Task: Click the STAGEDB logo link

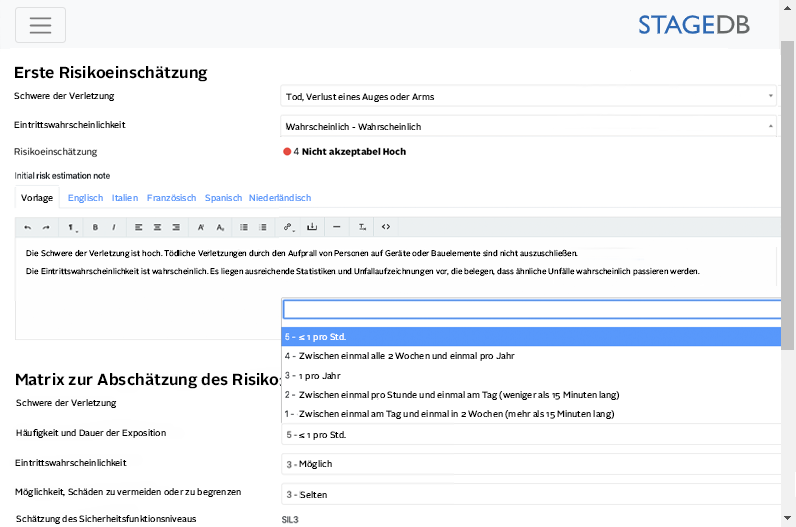Action: (693, 25)
